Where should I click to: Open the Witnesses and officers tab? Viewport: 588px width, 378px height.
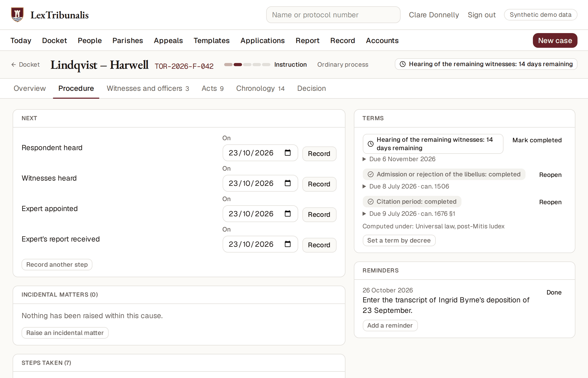(148, 88)
